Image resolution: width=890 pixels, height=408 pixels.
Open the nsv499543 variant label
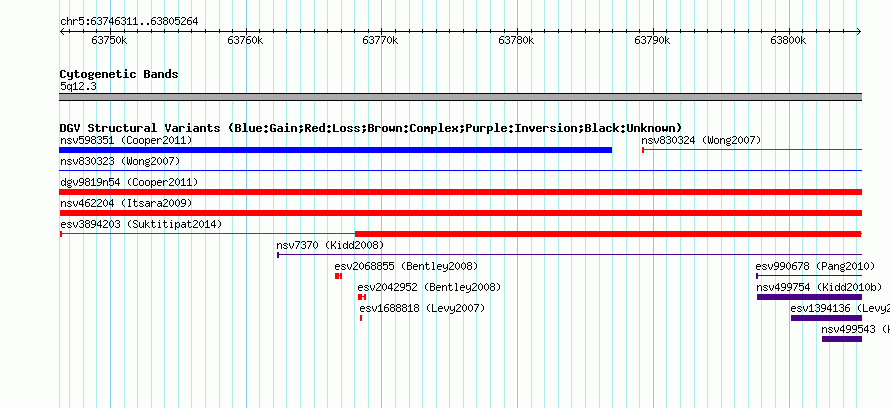855,329
